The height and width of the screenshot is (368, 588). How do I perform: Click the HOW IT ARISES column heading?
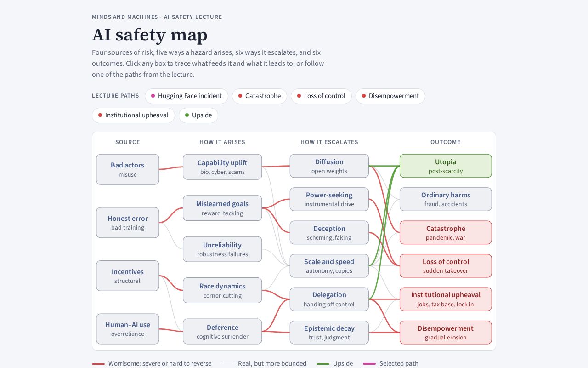(x=222, y=142)
